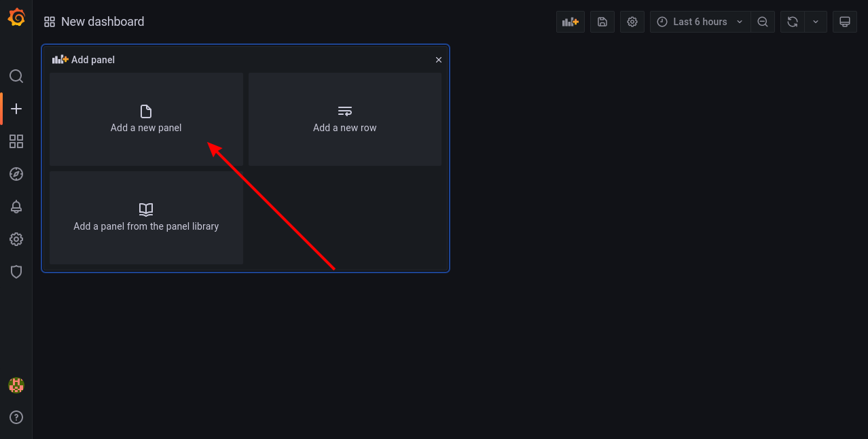The height and width of the screenshot is (439, 868).
Task: Open the Alerting bell icon
Action: coord(16,207)
